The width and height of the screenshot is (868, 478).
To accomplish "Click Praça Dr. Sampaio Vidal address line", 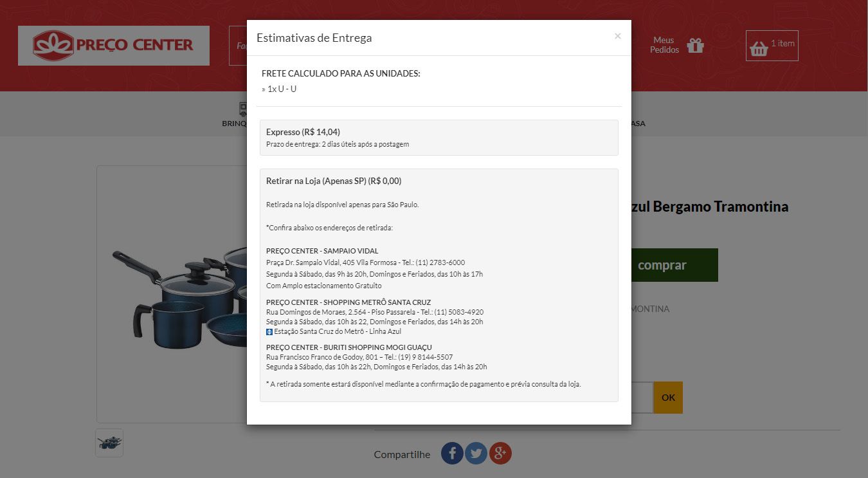I will 365,262.
